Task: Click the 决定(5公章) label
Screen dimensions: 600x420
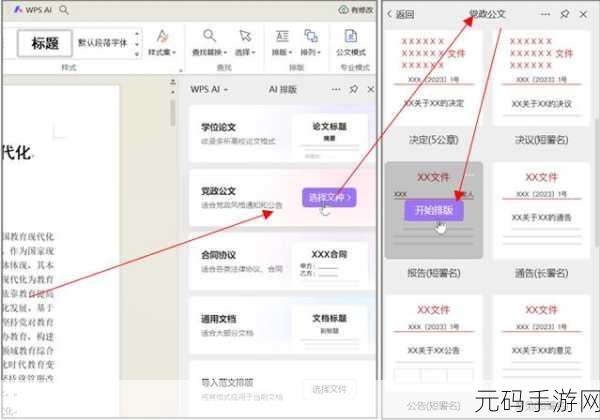Action: 434,140
